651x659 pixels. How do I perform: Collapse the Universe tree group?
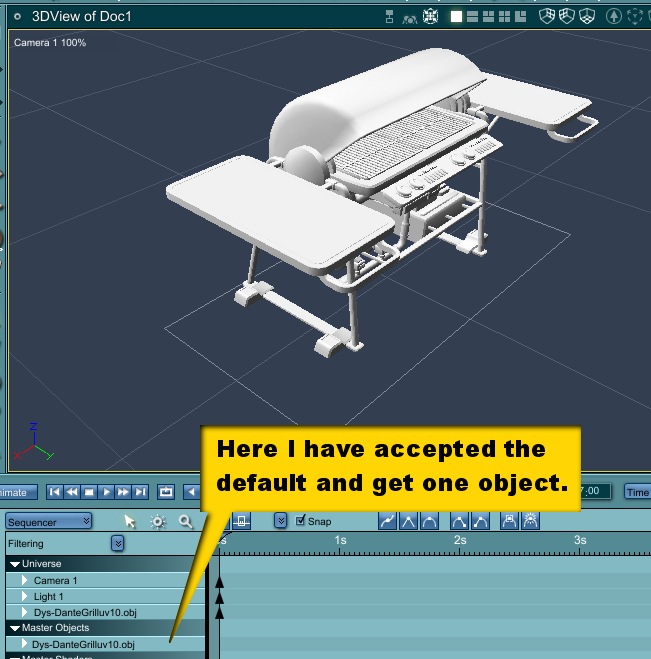click(14, 564)
